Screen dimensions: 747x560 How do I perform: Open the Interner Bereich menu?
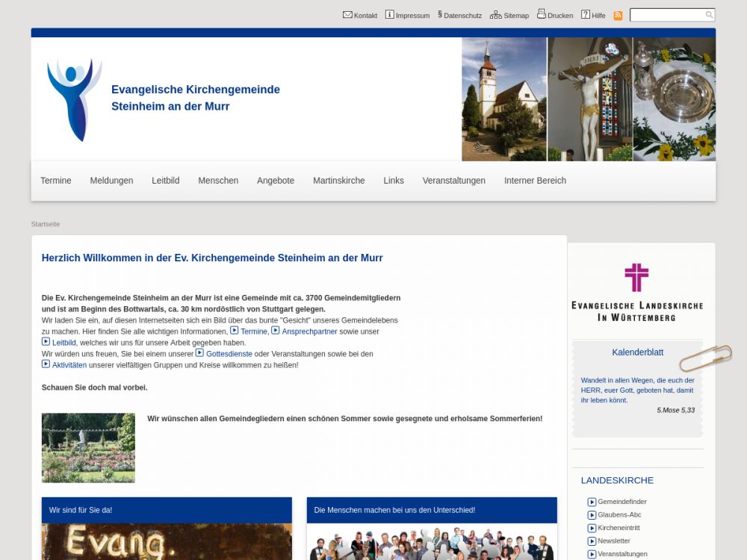click(535, 181)
